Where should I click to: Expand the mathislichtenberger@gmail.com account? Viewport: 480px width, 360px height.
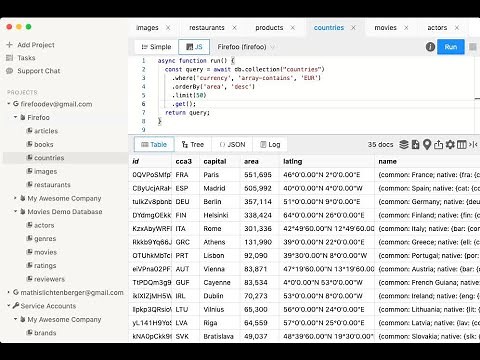click(x=9, y=292)
